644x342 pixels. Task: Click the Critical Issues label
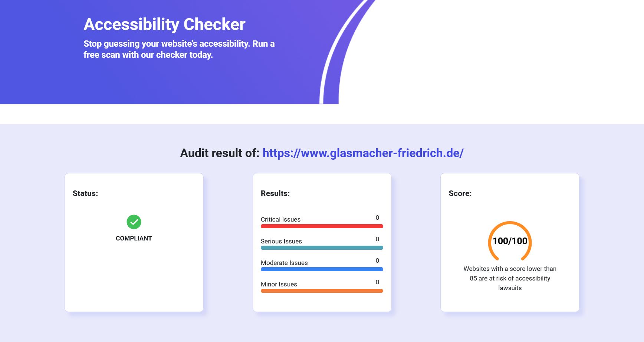pos(280,219)
